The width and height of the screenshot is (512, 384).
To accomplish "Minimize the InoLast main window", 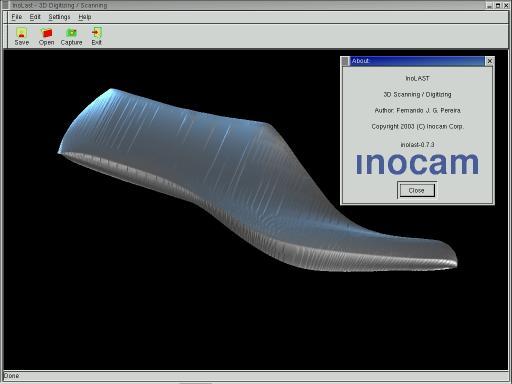I will point(489,5).
